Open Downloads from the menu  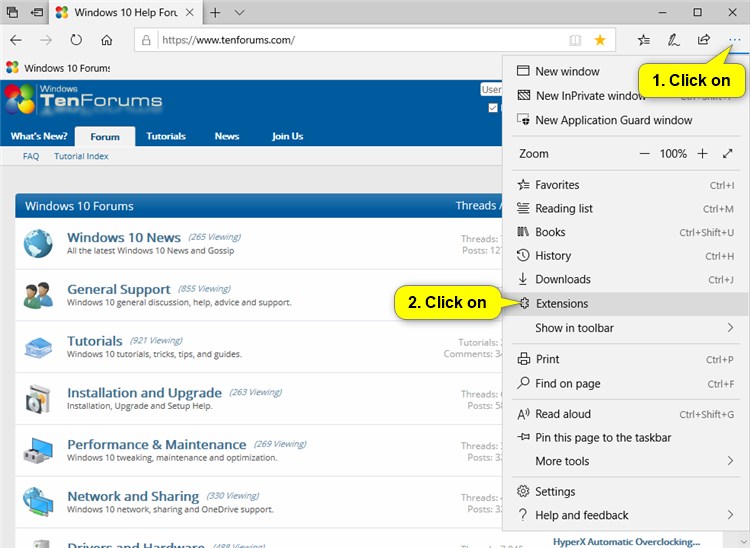click(625, 279)
